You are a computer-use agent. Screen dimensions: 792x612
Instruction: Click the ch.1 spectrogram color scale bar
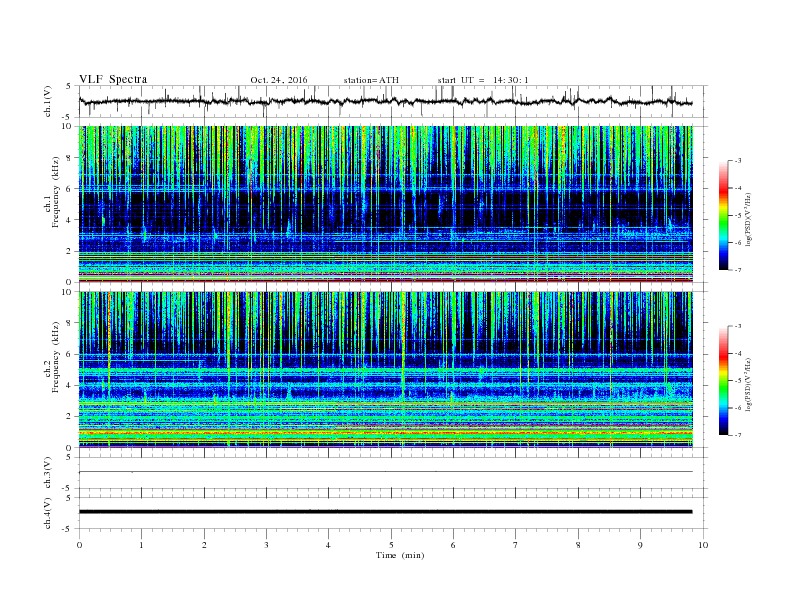coord(723,216)
